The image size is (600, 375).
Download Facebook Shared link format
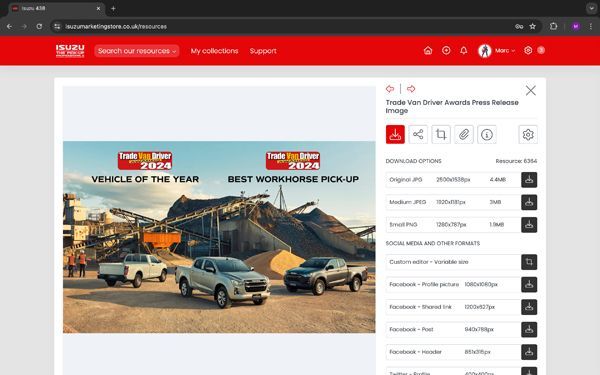[529, 307]
